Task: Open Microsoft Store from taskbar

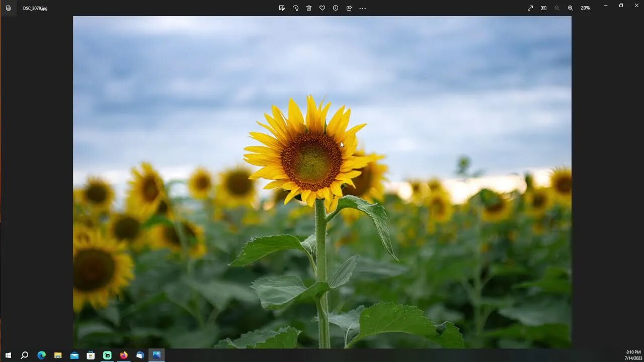Action: click(x=91, y=355)
